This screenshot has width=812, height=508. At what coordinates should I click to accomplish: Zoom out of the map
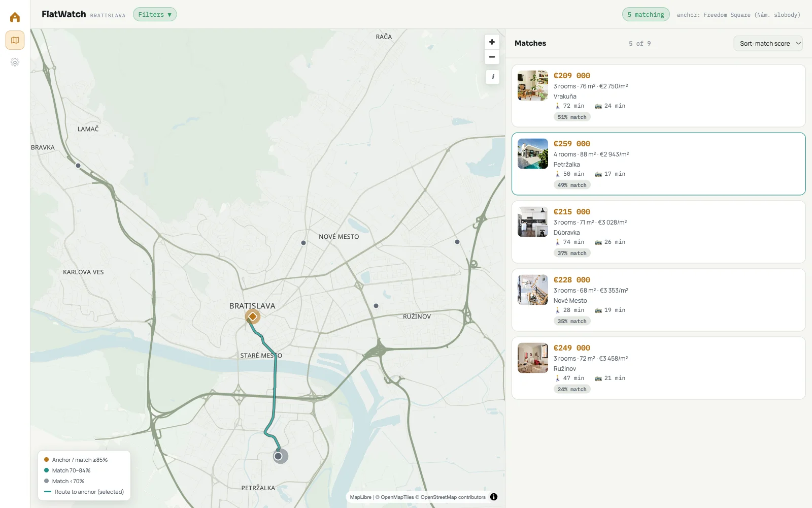coord(492,57)
